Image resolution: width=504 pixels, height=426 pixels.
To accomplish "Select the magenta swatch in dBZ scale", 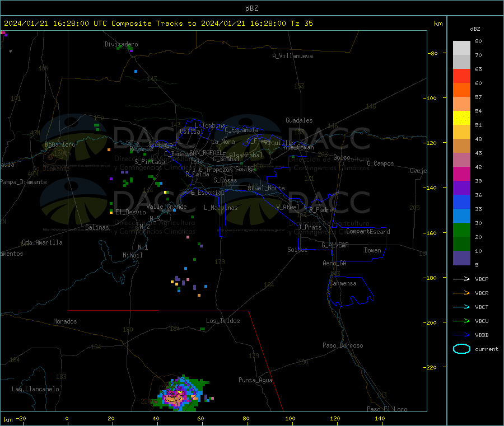I will (x=461, y=174).
